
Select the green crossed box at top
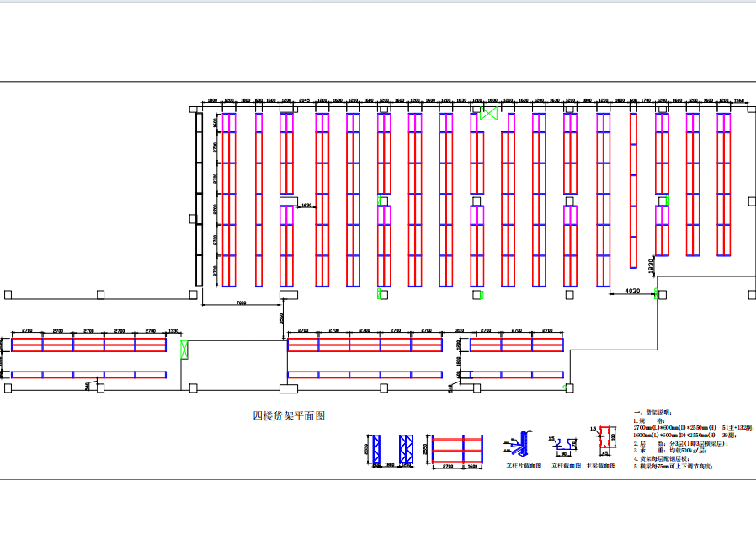click(x=488, y=114)
